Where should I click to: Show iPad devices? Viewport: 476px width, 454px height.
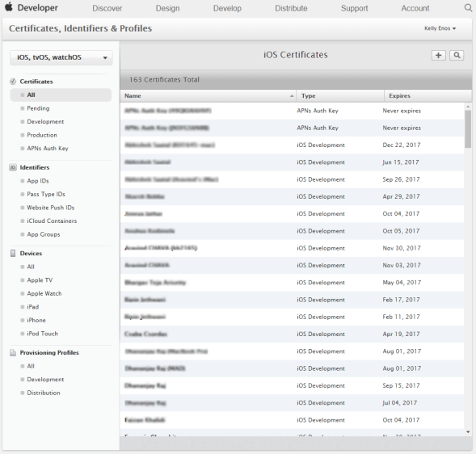tap(33, 307)
